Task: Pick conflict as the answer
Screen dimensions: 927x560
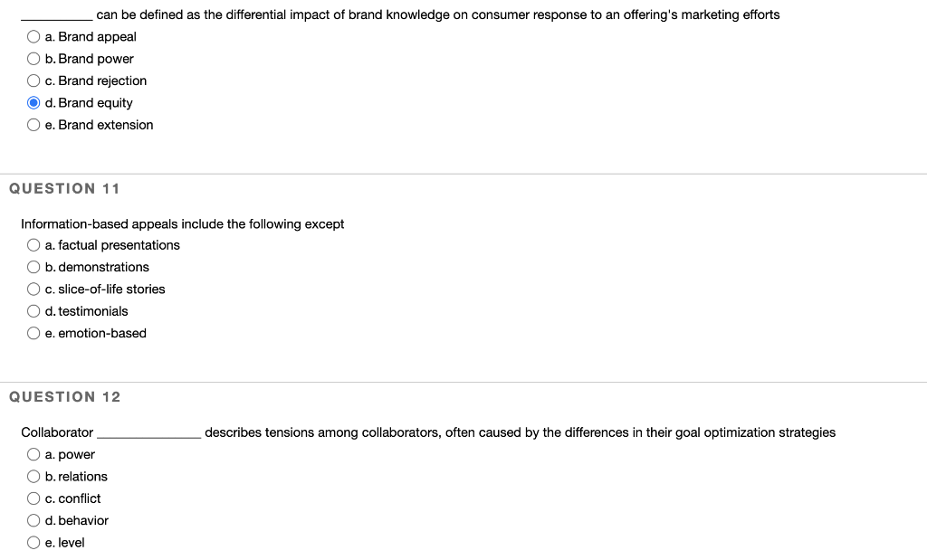Action: 33,498
